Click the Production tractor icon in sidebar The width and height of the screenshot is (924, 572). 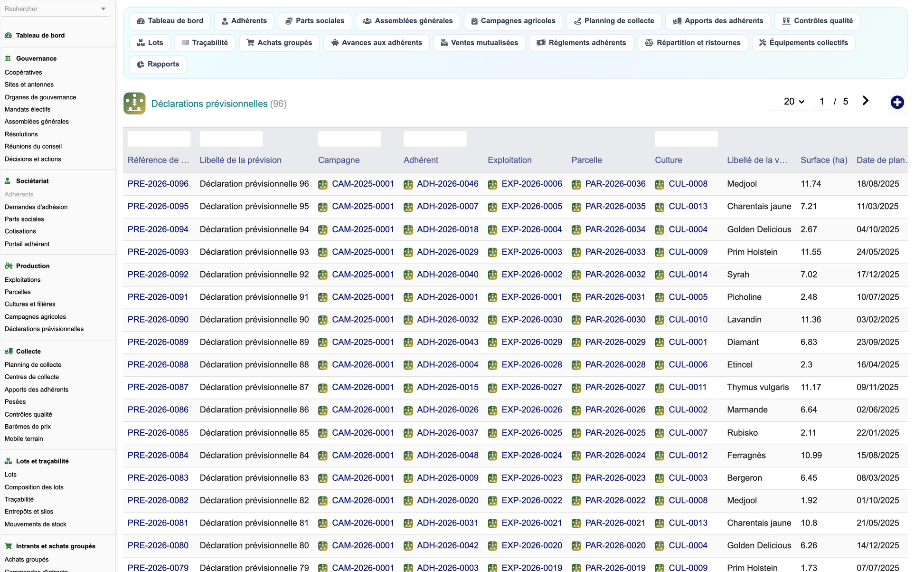tap(8, 266)
